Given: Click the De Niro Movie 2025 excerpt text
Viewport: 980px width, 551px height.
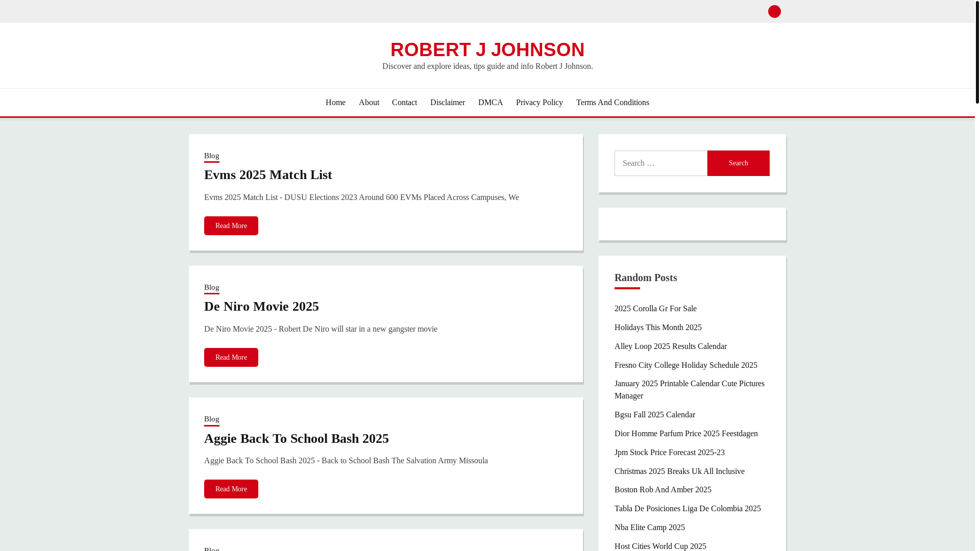Looking at the screenshot, I should click(321, 329).
